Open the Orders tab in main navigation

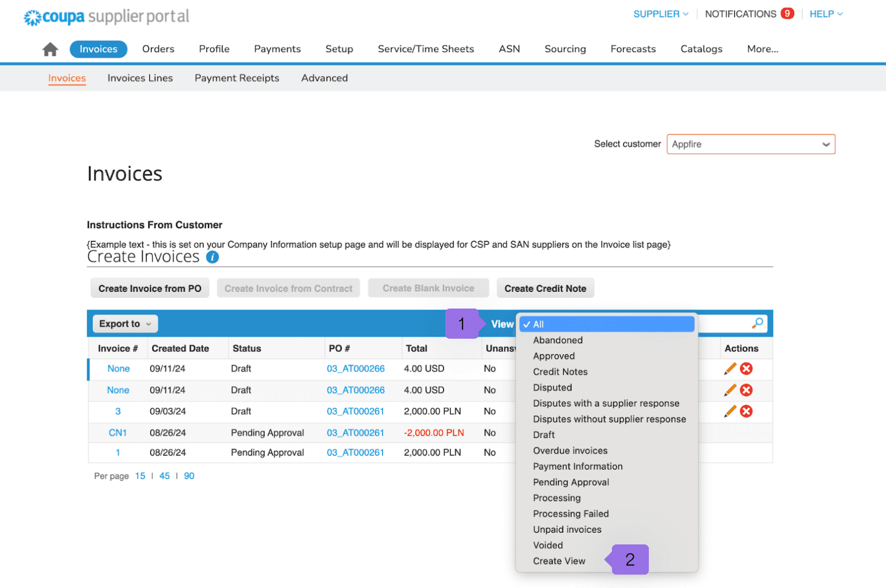point(158,49)
